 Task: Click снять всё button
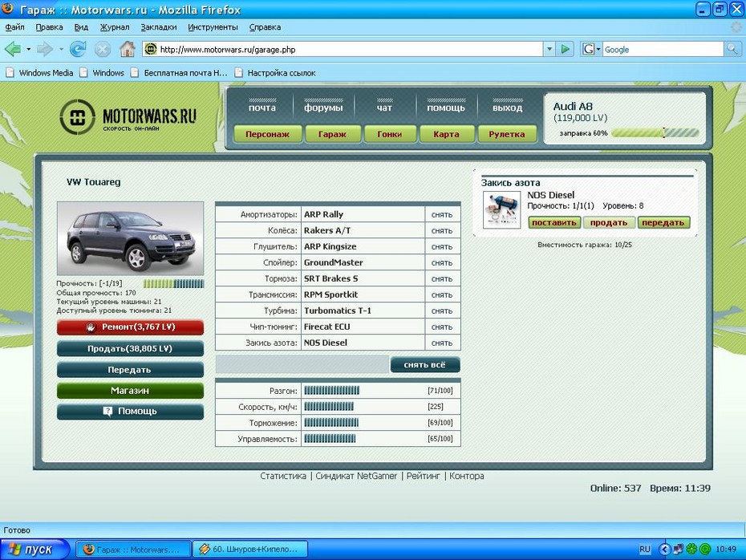click(x=425, y=365)
